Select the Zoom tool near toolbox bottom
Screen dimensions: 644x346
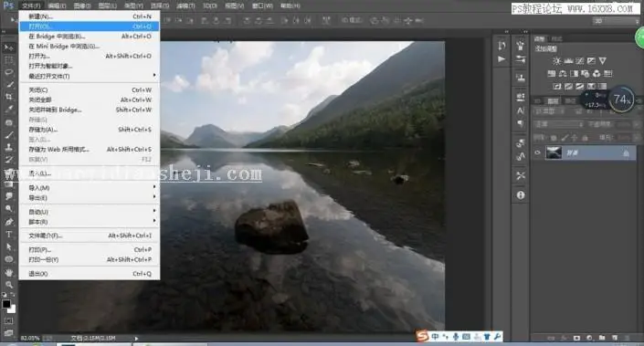tap(8, 285)
